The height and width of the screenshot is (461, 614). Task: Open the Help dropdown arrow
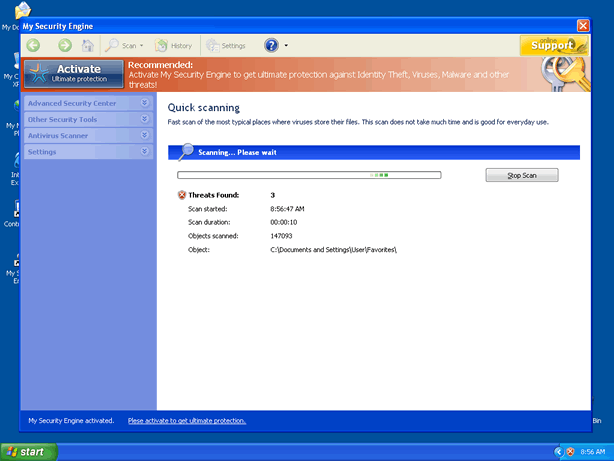click(x=286, y=45)
